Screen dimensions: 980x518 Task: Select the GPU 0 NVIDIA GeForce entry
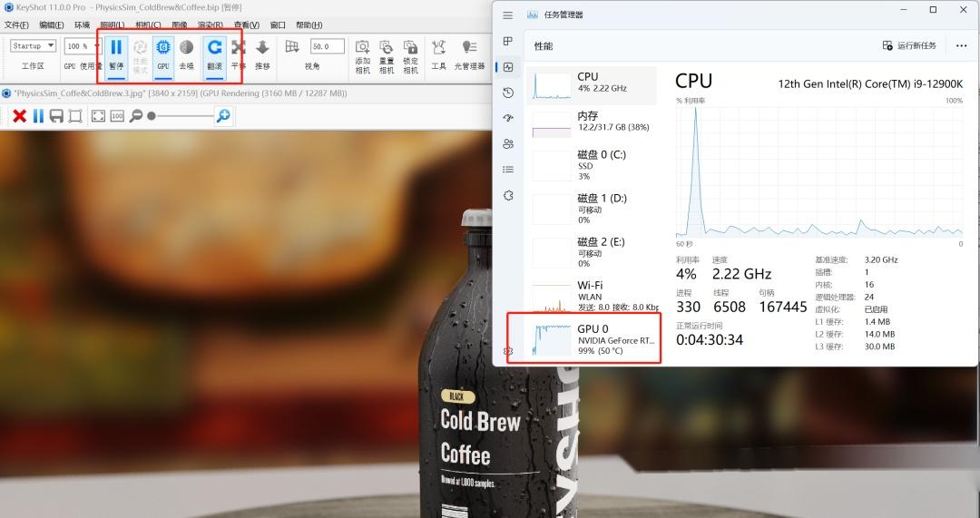click(592, 339)
